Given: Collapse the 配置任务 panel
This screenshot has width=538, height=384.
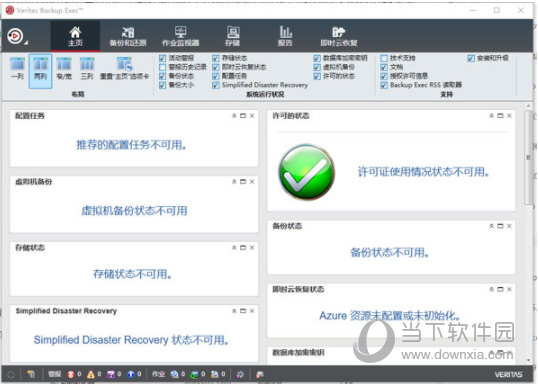Looking at the screenshot, I should point(234,116).
